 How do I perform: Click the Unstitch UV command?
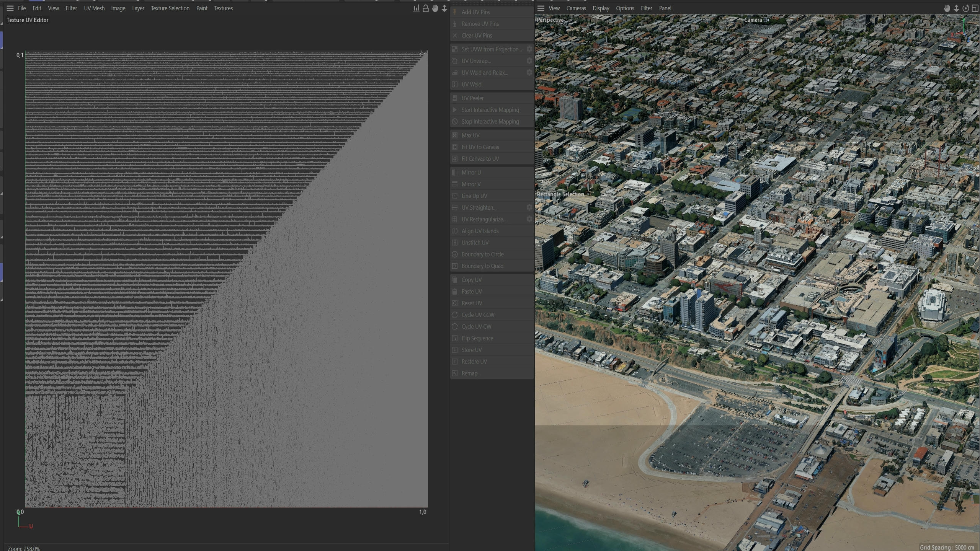(x=492, y=243)
